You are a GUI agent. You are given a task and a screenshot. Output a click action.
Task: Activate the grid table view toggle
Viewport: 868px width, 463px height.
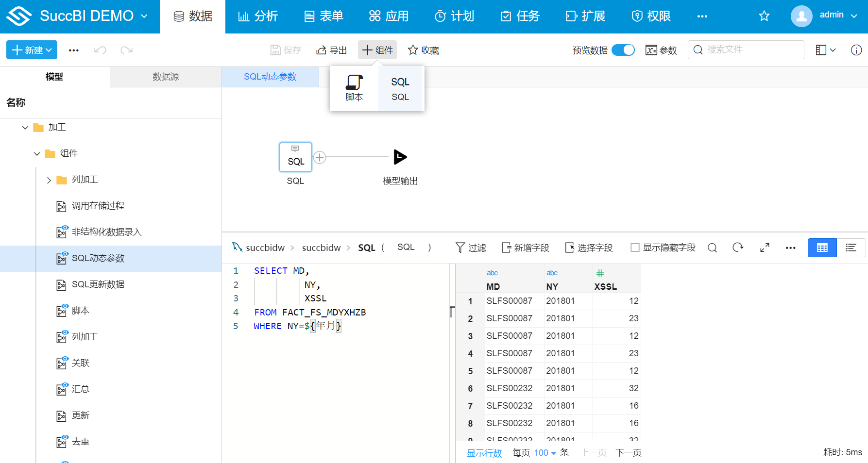(822, 248)
